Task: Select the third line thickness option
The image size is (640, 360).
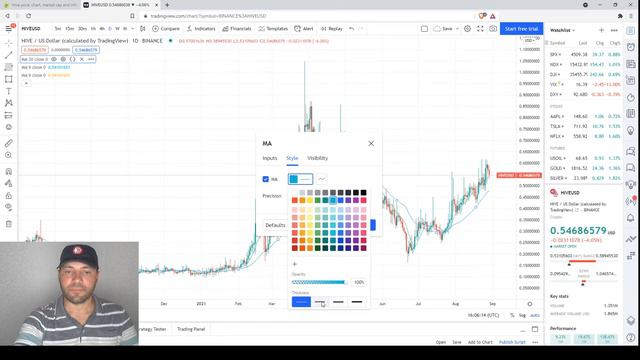Action: pyautogui.click(x=338, y=302)
